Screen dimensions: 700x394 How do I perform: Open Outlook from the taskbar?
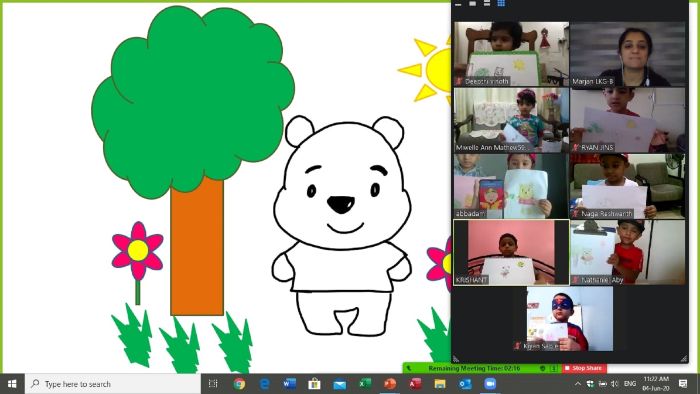pos(465,384)
